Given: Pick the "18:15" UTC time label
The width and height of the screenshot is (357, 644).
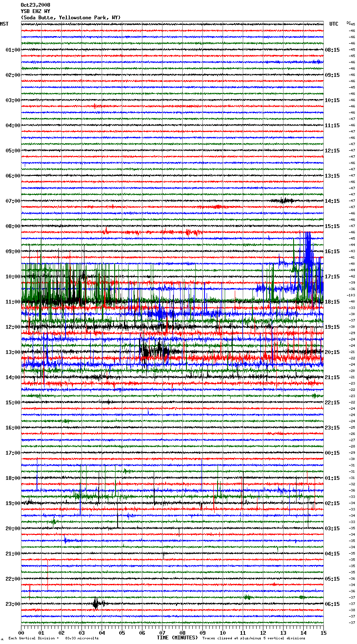Looking at the screenshot, I should [332, 302].
